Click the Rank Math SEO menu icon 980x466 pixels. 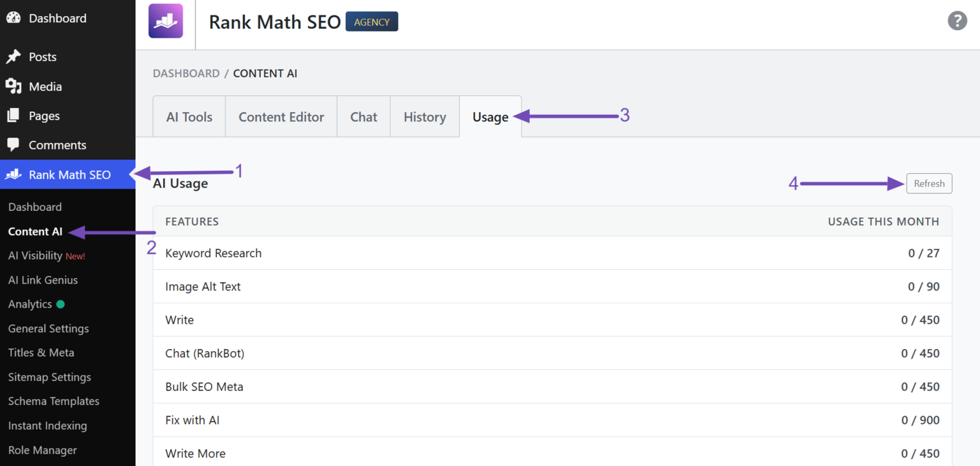[x=13, y=174]
